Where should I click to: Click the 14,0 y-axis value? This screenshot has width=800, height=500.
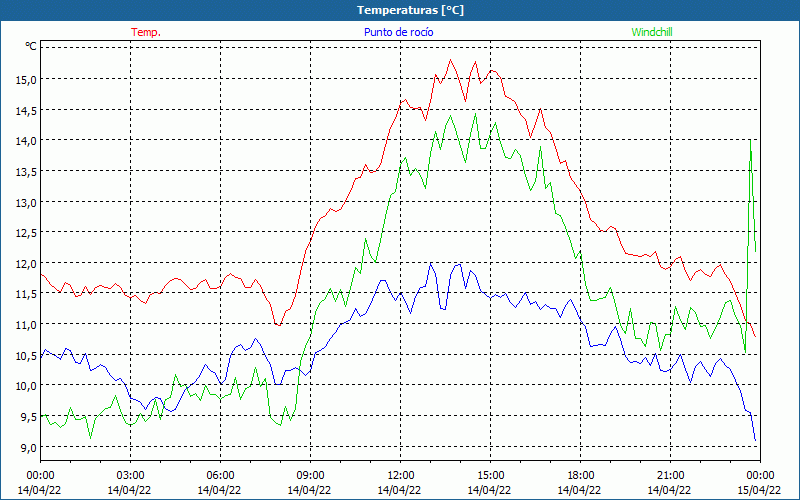click(28, 141)
